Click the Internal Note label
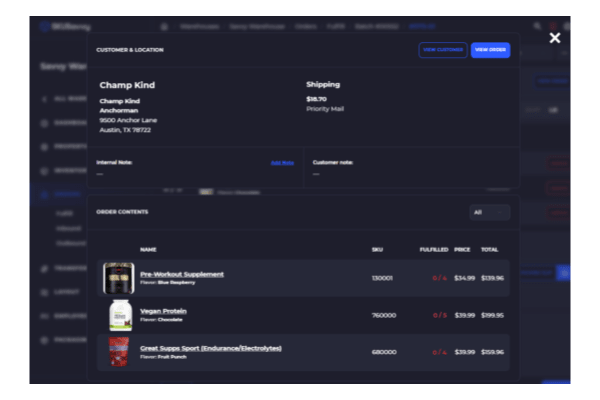600x400 pixels. [114, 162]
